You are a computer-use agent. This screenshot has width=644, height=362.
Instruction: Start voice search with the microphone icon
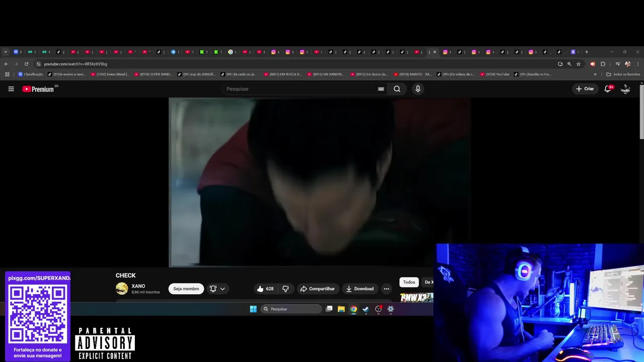click(418, 89)
